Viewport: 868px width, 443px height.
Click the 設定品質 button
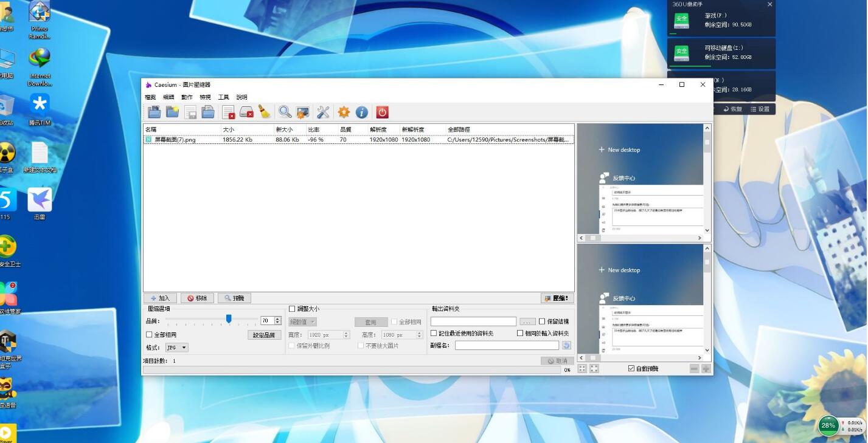coord(265,335)
